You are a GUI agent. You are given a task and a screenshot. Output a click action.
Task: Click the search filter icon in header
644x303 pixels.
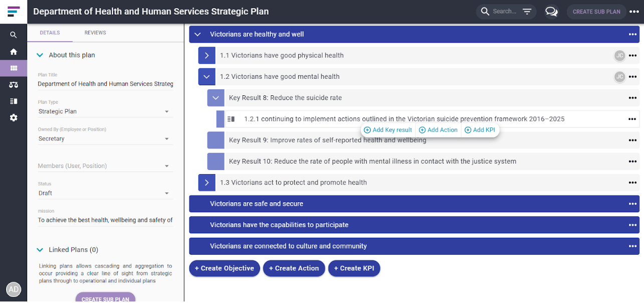tap(527, 12)
